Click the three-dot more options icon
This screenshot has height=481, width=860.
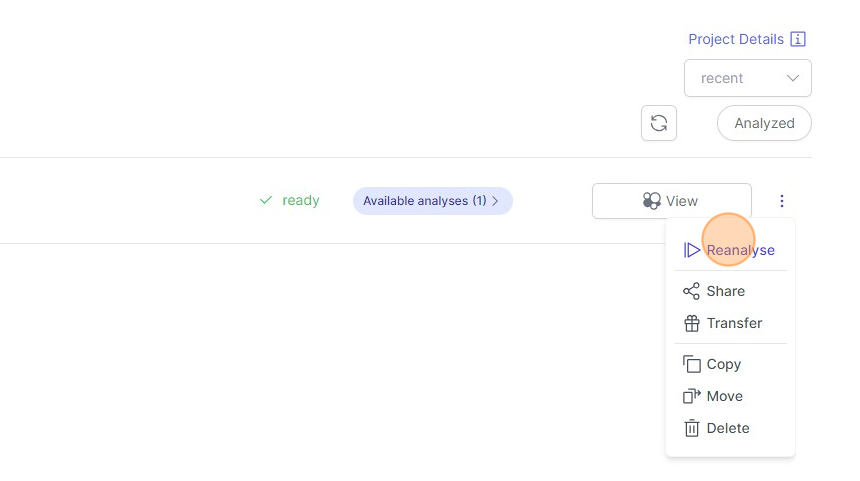coord(782,201)
